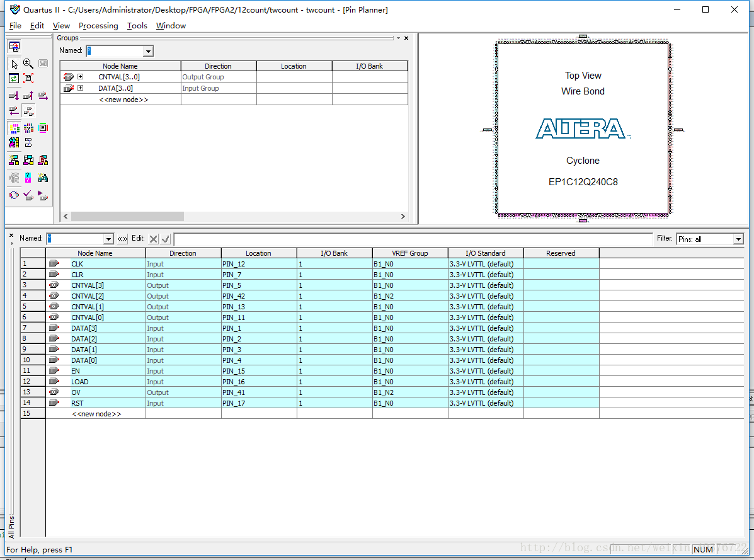Click pin icon beside CLK row

[54, 263]
